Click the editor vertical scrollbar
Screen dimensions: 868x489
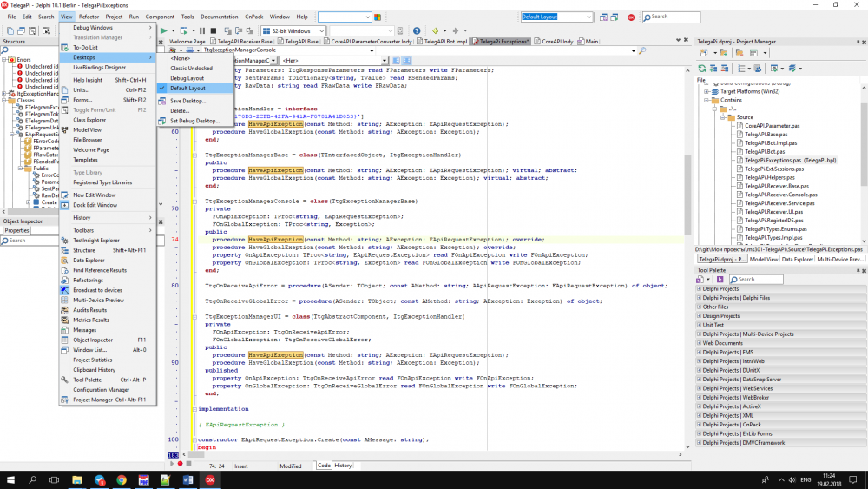click(x=688, y=194)
